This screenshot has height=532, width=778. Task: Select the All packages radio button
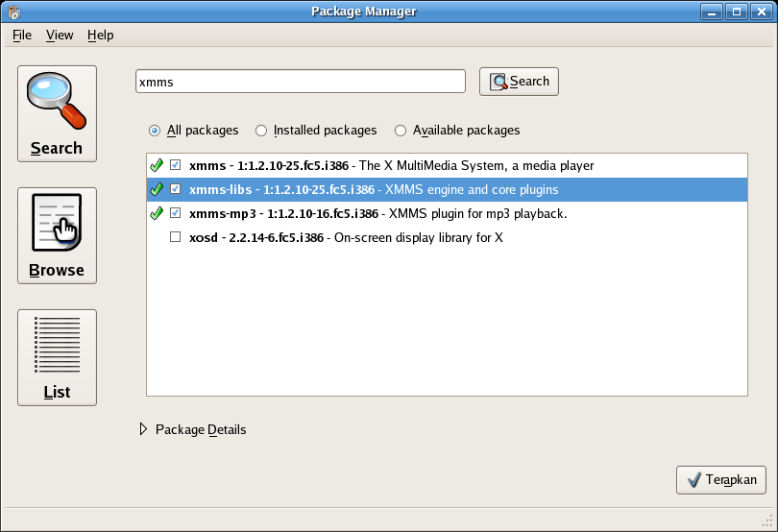[155, 131]
